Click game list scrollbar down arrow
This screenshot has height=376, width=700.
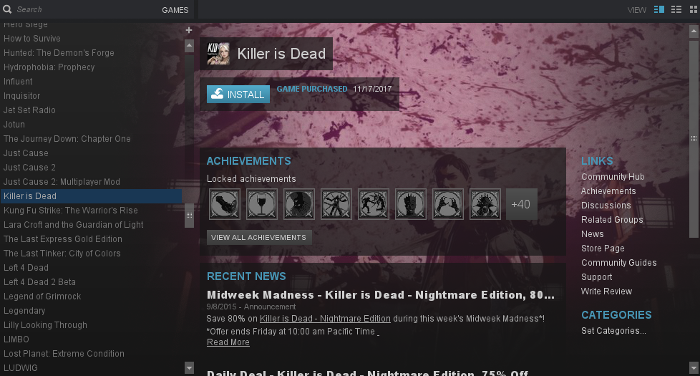[189, 368]
